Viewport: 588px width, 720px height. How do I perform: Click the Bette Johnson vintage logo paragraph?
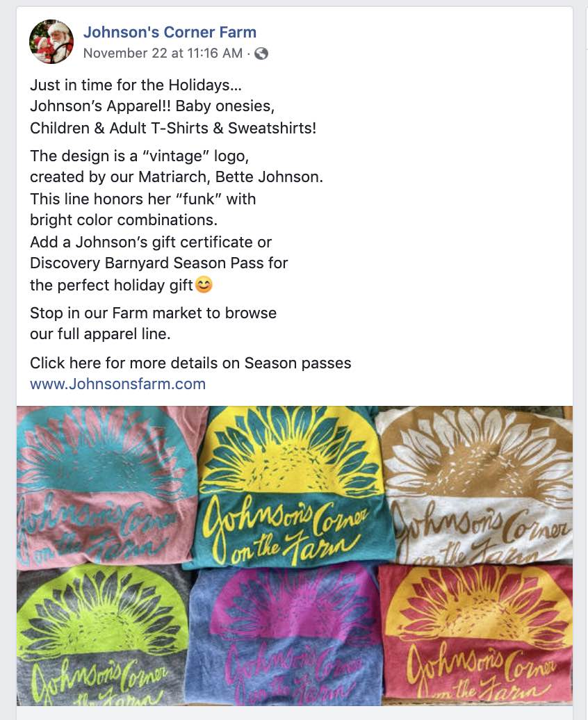pos(177,188)
